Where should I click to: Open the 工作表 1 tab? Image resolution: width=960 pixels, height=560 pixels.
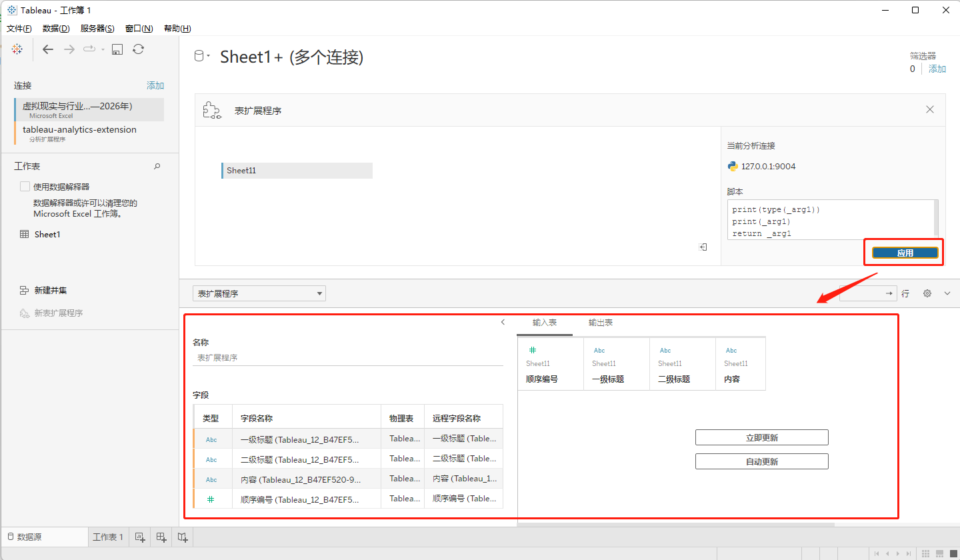[x=108, y=537]
